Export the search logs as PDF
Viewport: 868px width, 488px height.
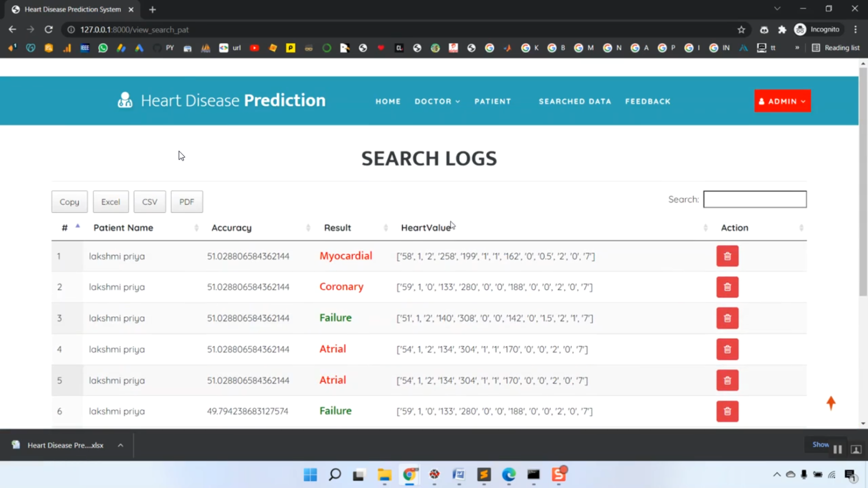click(187, 202)
